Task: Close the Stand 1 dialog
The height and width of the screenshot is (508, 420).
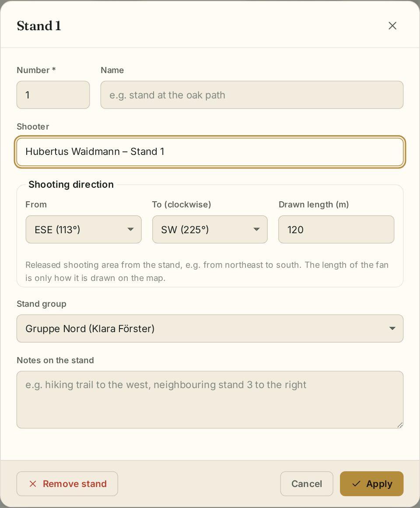Action: tap(392, 25)
